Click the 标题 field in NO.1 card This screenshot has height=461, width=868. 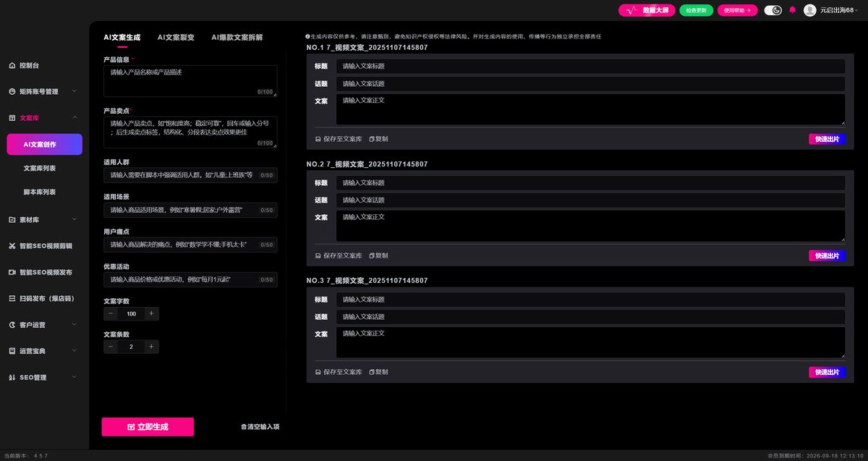590,66
